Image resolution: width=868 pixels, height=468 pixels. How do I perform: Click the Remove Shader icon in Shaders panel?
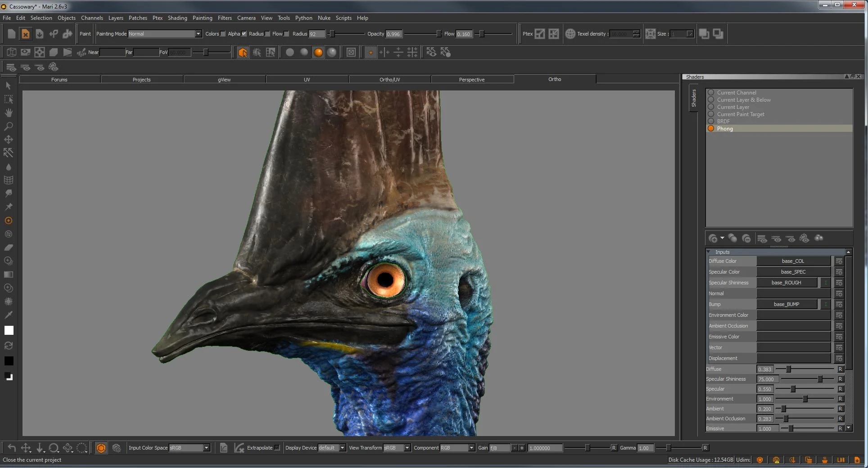point(747,238)
